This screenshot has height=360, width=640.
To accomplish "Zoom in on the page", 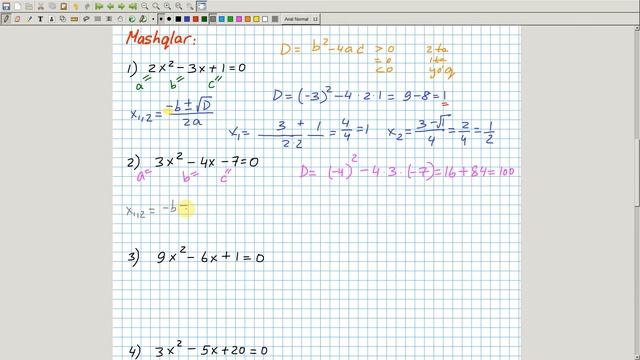I will click(x=167, y=7).
